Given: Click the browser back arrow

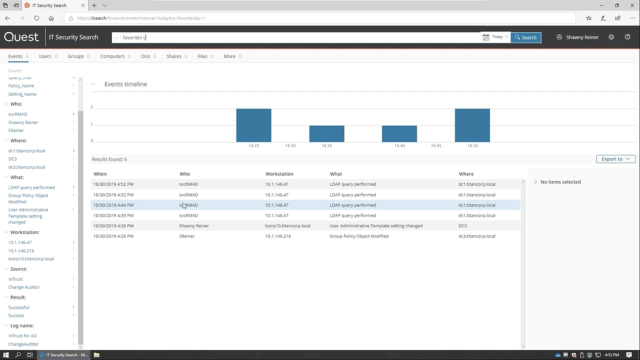Looking at the screenshot, I should coord(7,18).
